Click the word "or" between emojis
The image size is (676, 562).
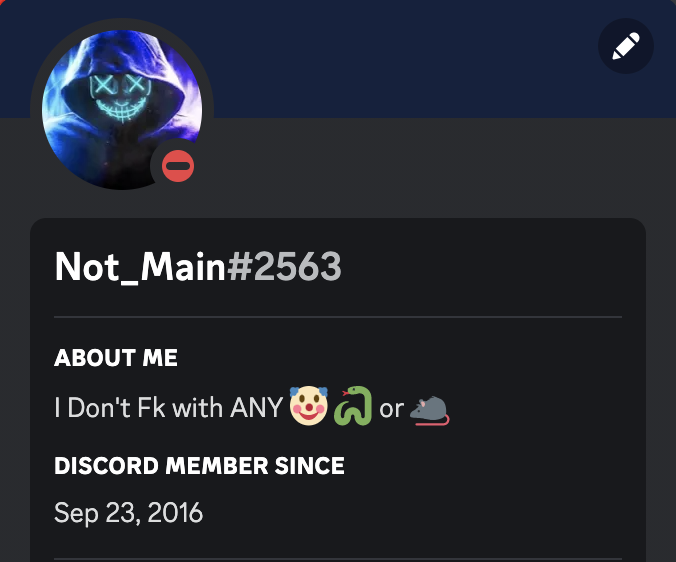pyautogui.click(x=391, y=409)
